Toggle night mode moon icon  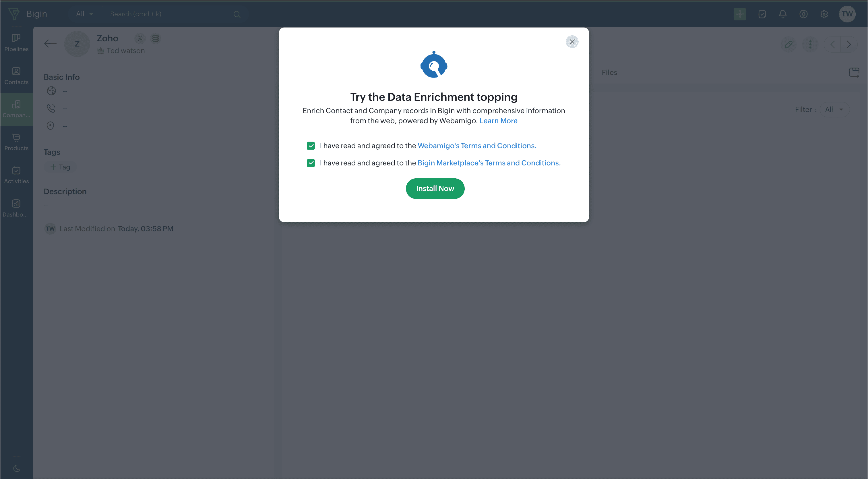[x=16, y=468]
